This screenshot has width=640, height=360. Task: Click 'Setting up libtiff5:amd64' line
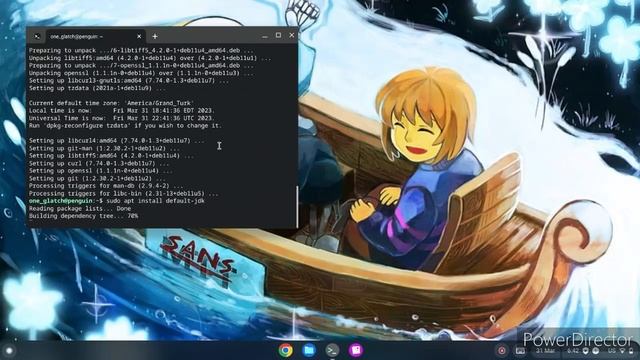pos(111,156)
